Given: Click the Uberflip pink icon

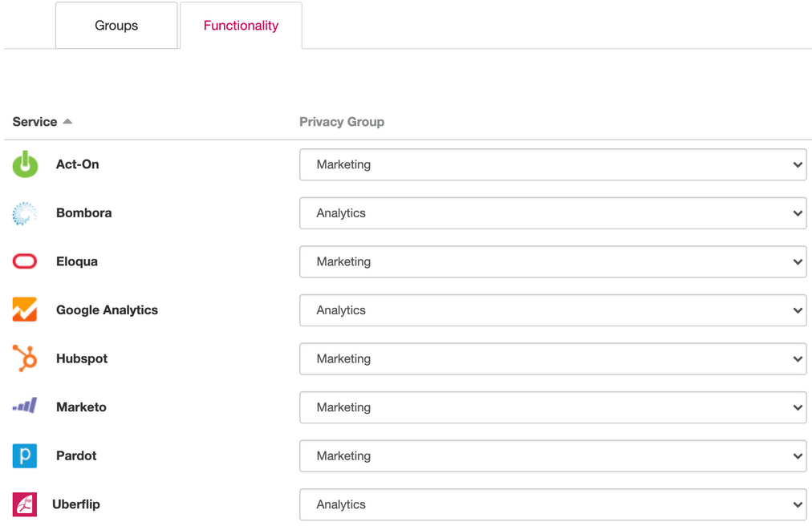Looking at the screenshot, I should tap(25, 504).
